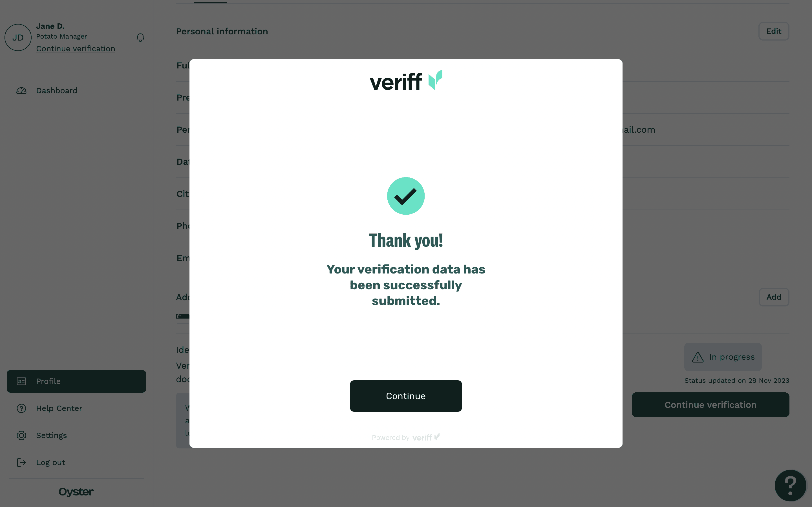Image resolution: width=812 pixels, height=507 pixels.
Task: Click the Profile ID card icon
Action: [x=21, y=381]
